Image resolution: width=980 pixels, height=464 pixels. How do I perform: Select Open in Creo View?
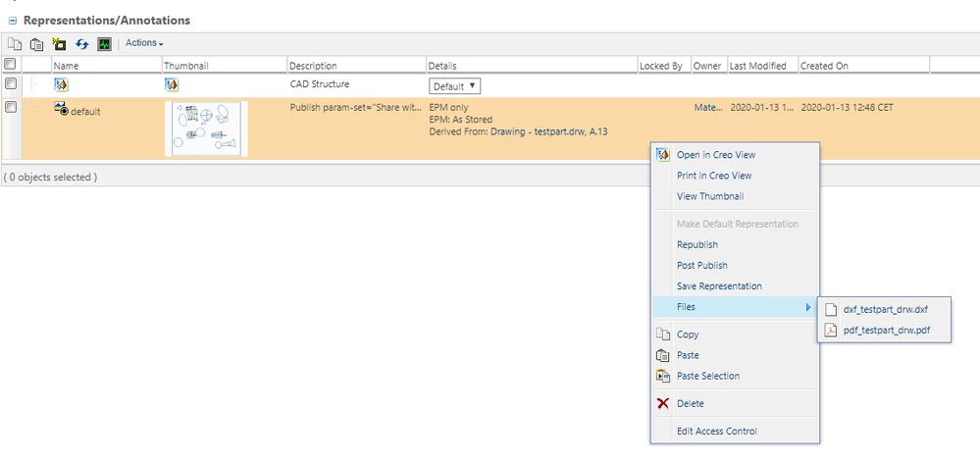pos(715,155)
